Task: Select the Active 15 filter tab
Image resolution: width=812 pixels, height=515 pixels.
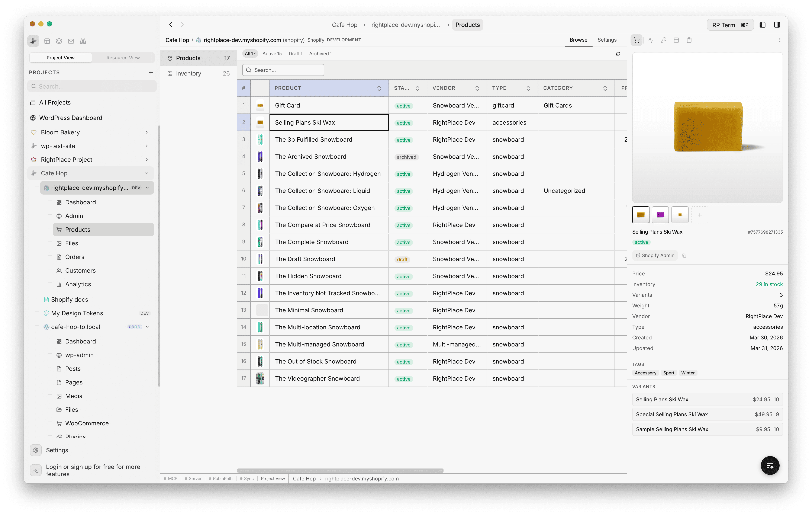Action: coord(272,53)
